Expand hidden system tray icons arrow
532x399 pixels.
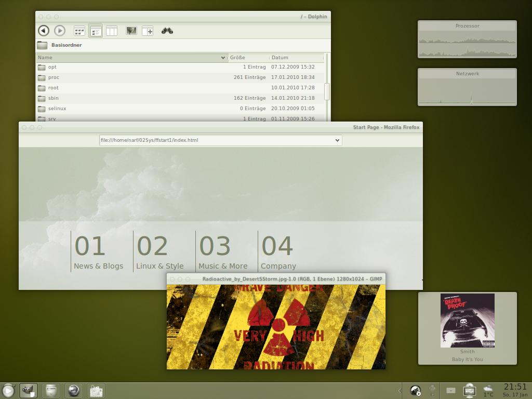(x=400, y=391)
